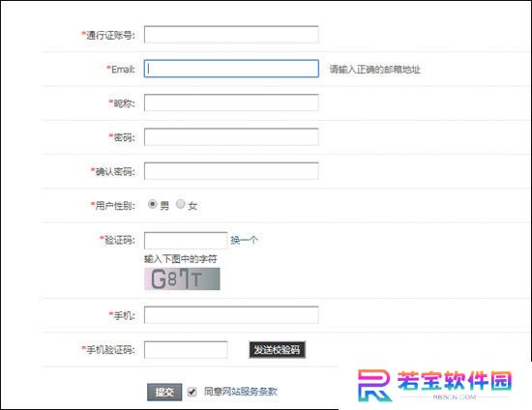Click the 换一个 link to refresh captcha
The height and width of the screenshot is (410, 532).
coord(245,241)
